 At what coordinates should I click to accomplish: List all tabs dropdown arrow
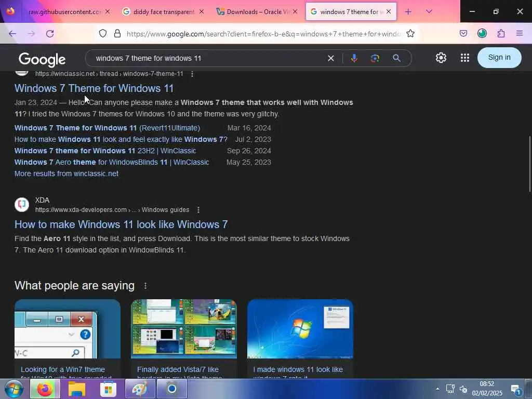click(429, 12)
